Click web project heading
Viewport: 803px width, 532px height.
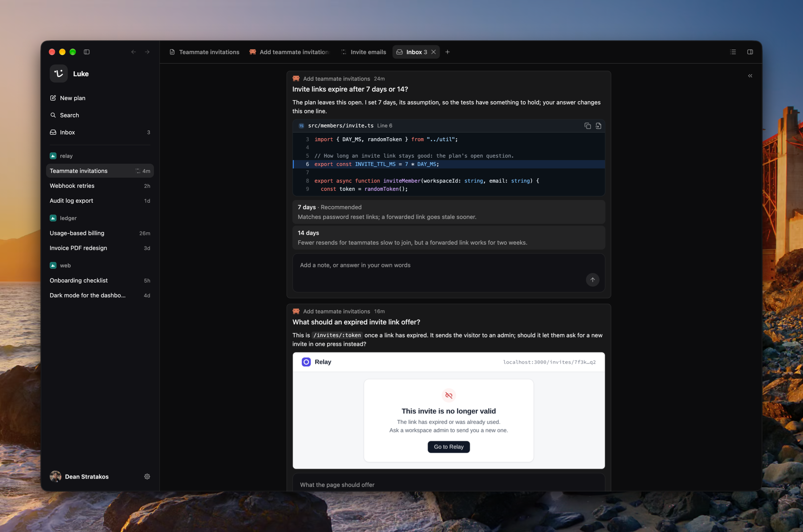(x=65, y=265)
